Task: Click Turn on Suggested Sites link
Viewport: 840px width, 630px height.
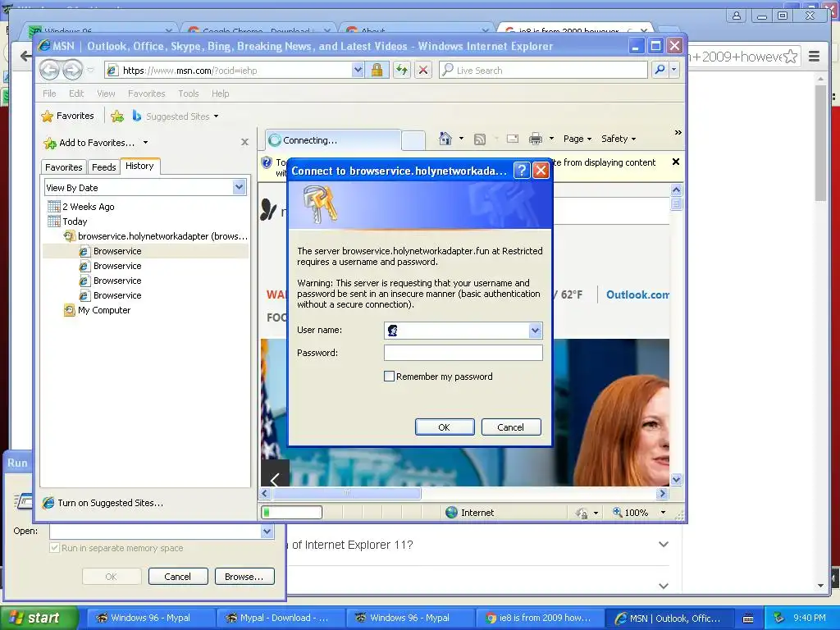Action: 111,503
